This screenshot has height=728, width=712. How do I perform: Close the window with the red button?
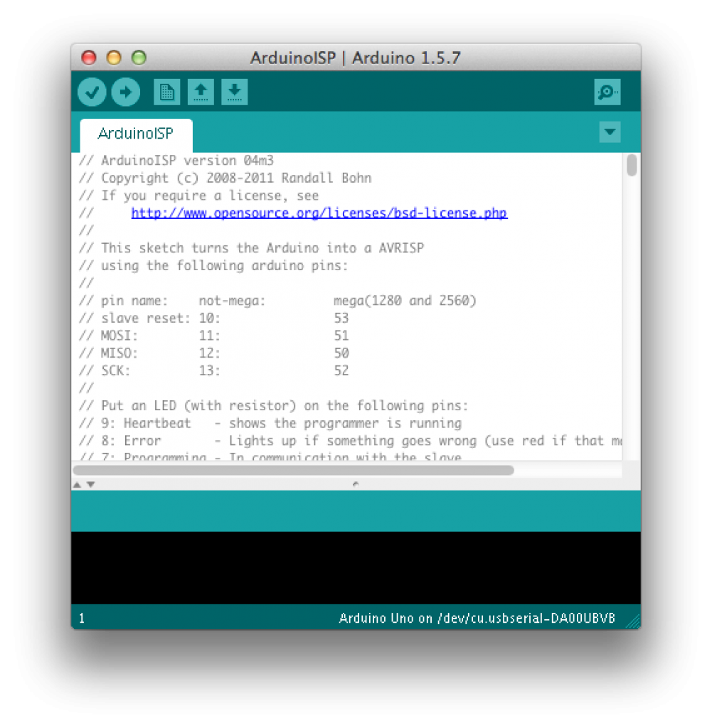coord(89,58)
